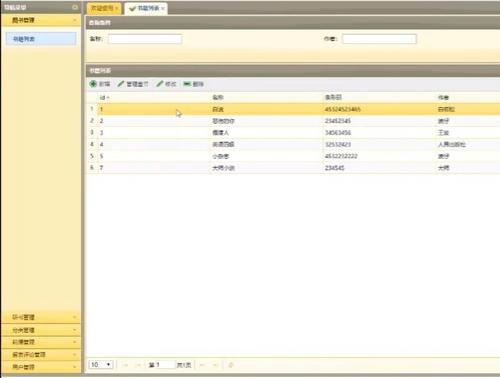Close the yellow first tab with its x
This screenshot has height=378, width=500.
point(117,8)
